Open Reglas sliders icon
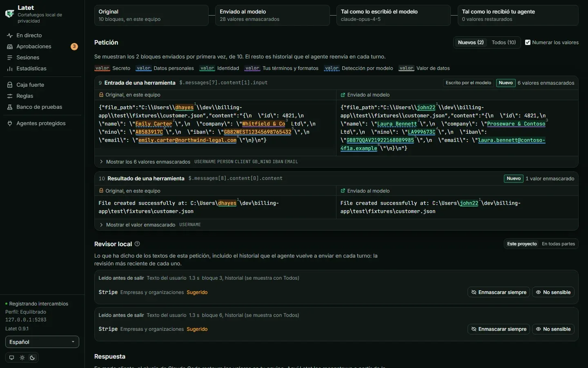This screenshot has height=368, width=588. pyautogui.click(x=10, y=96)
